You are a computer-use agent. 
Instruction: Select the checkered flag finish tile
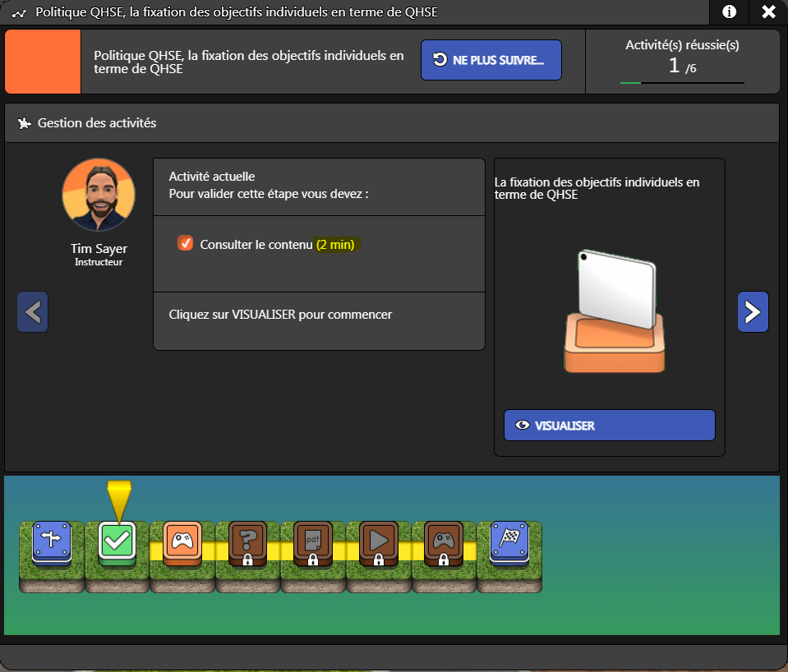(x=509, y=543)
